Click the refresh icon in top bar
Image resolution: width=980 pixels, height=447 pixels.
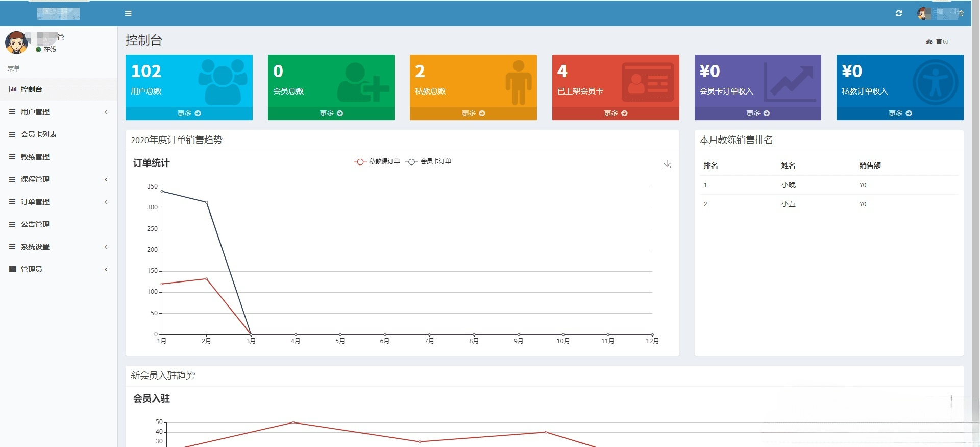(899, 13)
